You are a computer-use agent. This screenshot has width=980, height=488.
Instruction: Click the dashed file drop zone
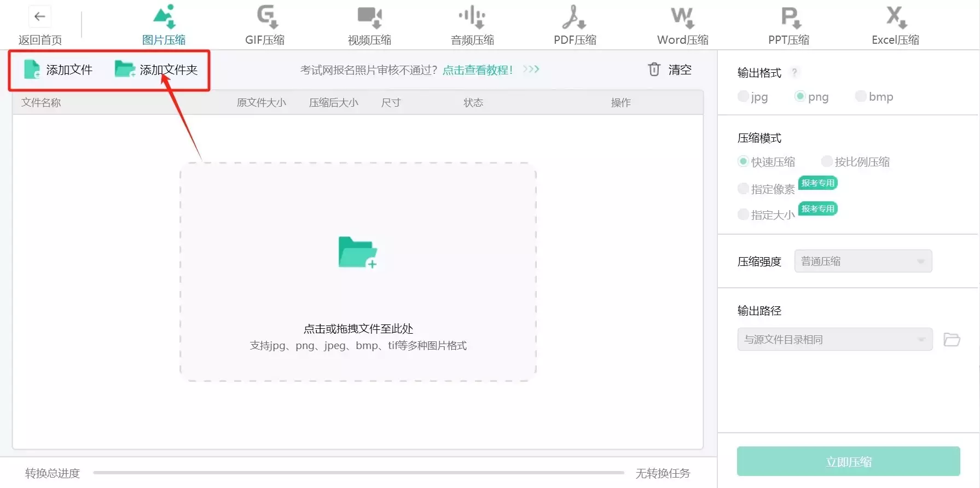[x=358, y=272]
